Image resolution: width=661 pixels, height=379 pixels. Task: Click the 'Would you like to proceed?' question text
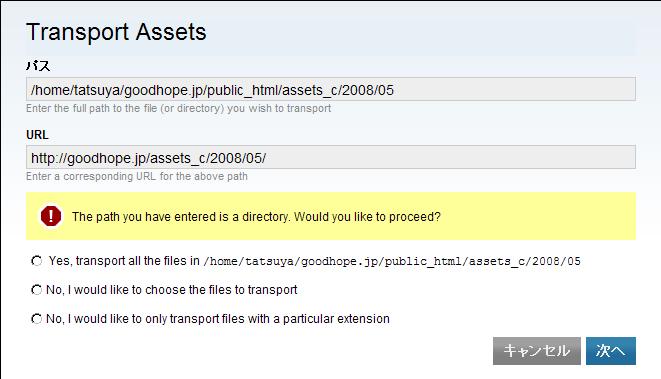367,217
